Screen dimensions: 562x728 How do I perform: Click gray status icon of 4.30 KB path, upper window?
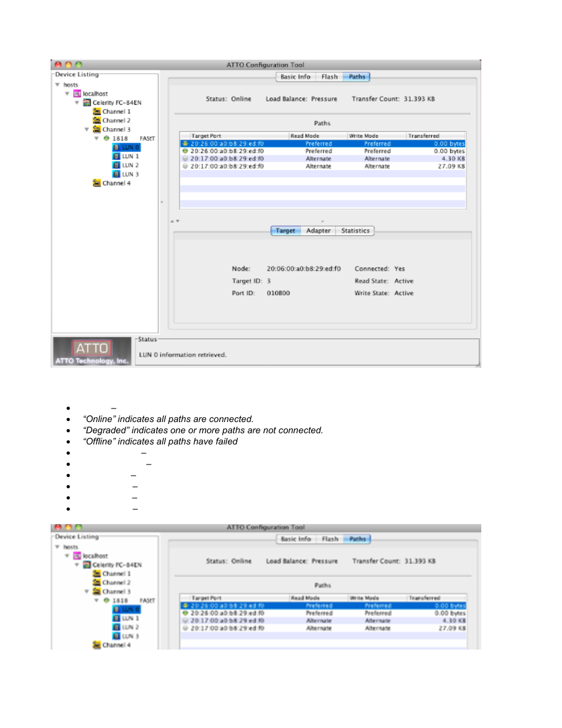tap(185, 159)
